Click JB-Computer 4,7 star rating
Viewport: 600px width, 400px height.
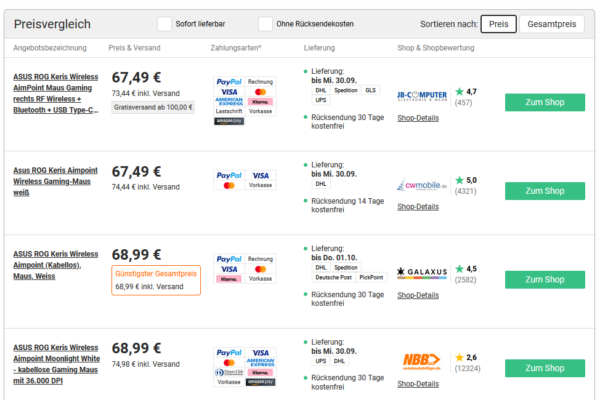coord(466,91)
